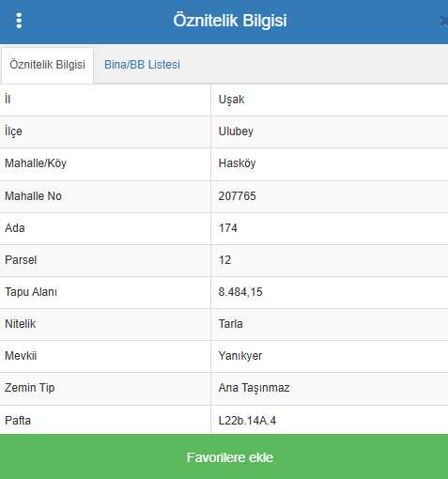The height and width of the screenshot is (479, 448).
Task: Open the three-dot options menu
Action: tap(19, 21)
